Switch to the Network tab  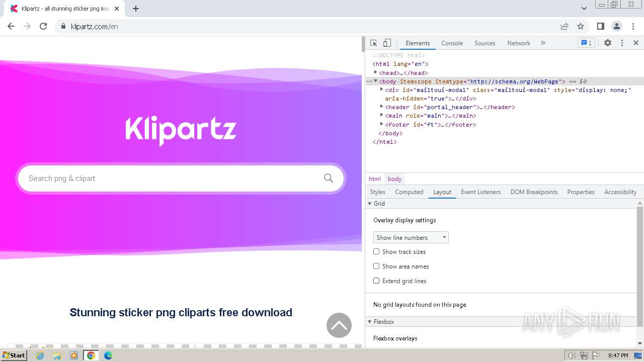519,43
